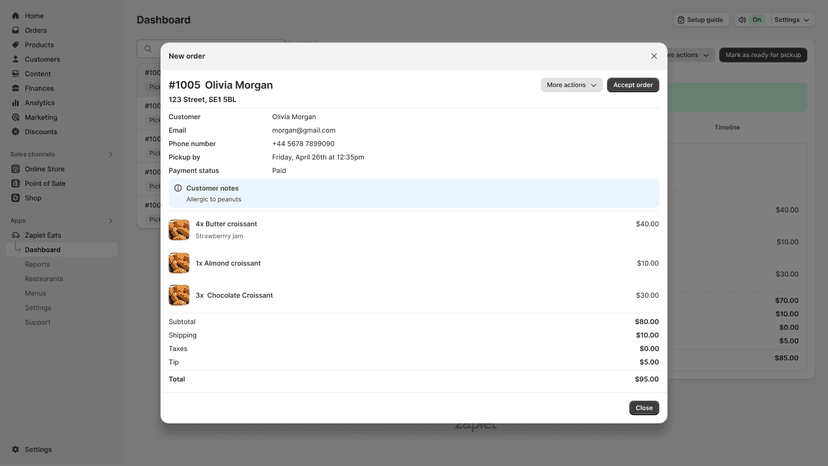Open Menus under Zapiet Eats

coord(35,293)
